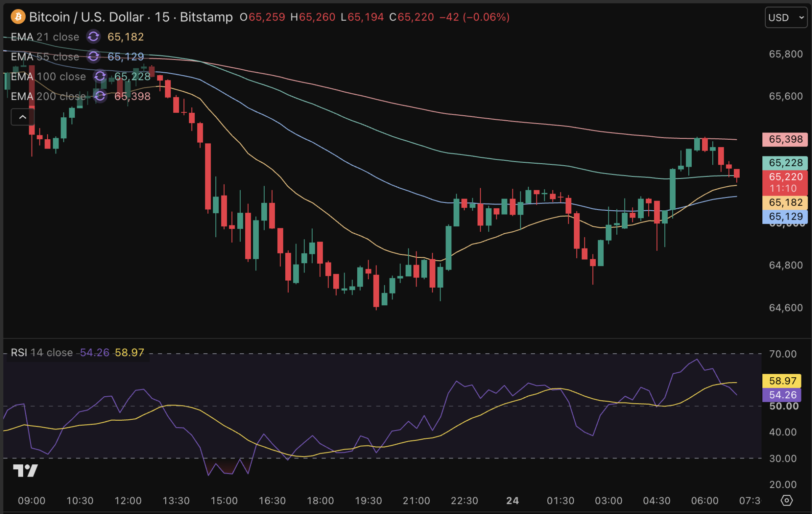Click the green 65,228 price axis label
The width and height of the screenshot is (812, 514).
785,163
